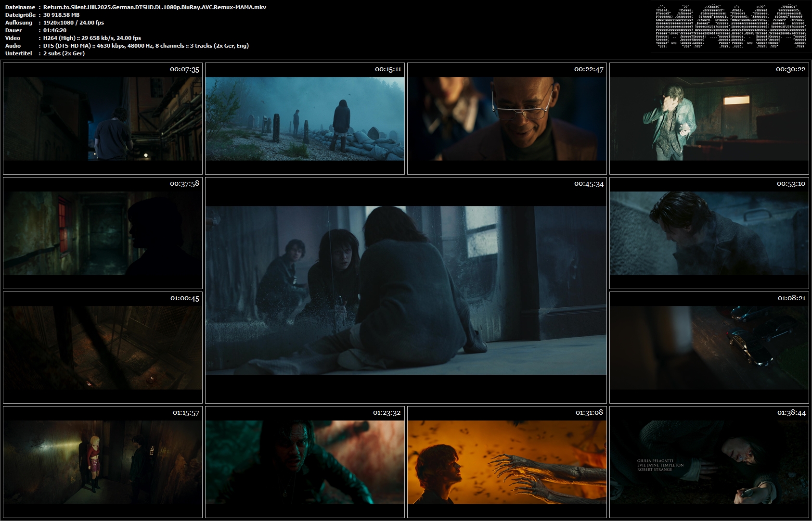The height and width of the screenshot is (521, 812).
Task: Click the subtitle info 2 subs (2x Ger)
Action: [64, 53]
